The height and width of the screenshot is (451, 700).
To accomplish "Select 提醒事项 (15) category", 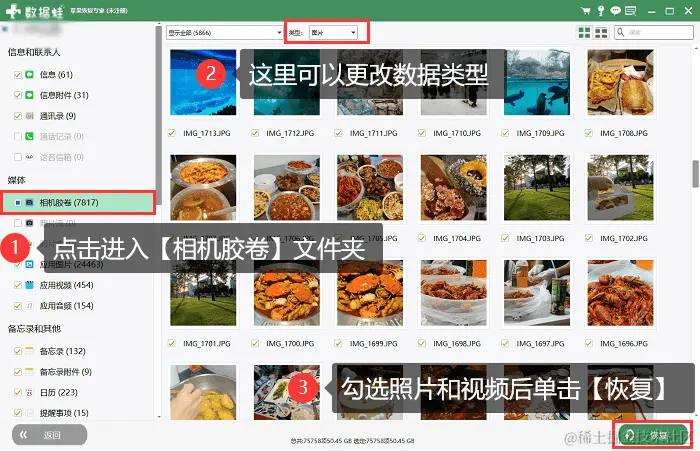I will pyautogui.click(x=64, y=413).
